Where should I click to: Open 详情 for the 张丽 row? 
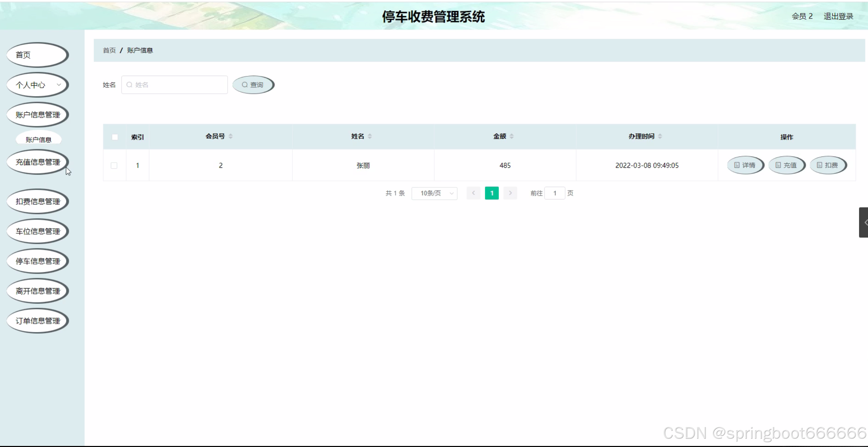click(x=745, y=165)
